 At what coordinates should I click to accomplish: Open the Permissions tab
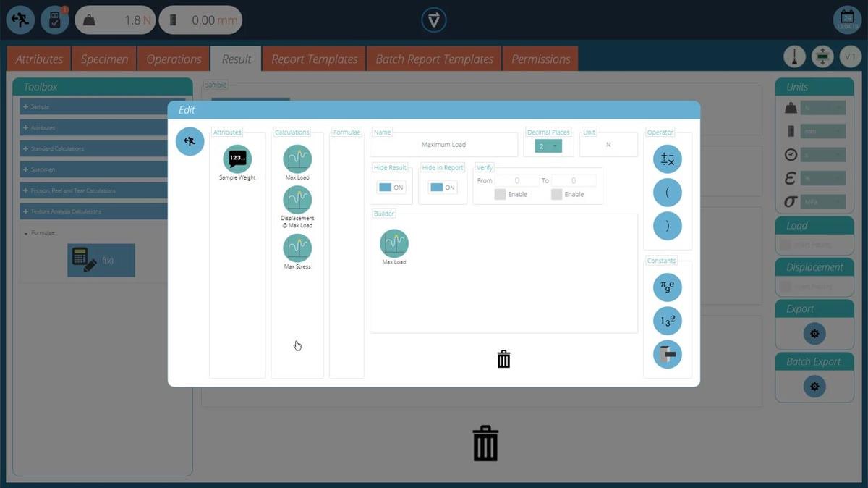541,59
